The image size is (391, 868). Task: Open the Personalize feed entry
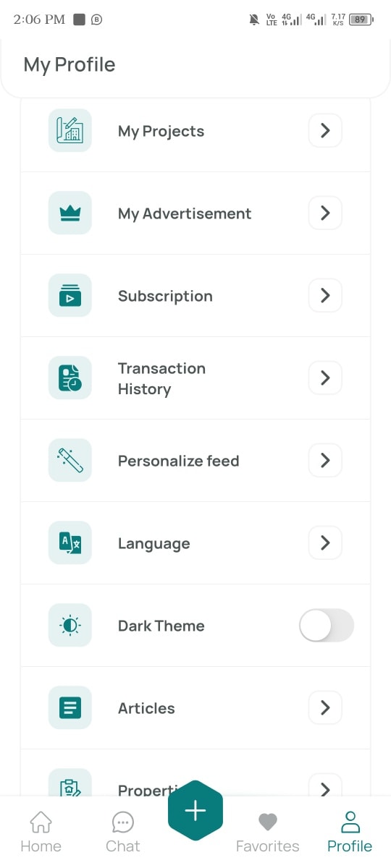coord(195,461)
